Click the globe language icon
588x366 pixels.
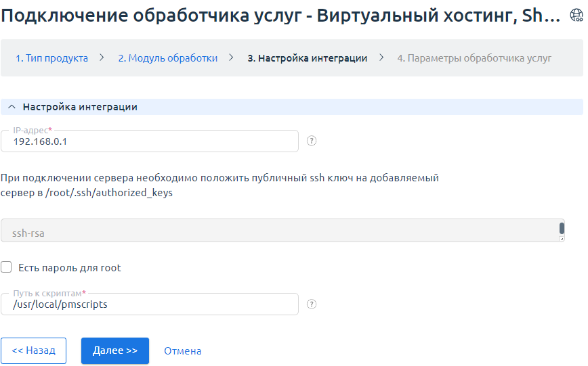tap(576, 16)
